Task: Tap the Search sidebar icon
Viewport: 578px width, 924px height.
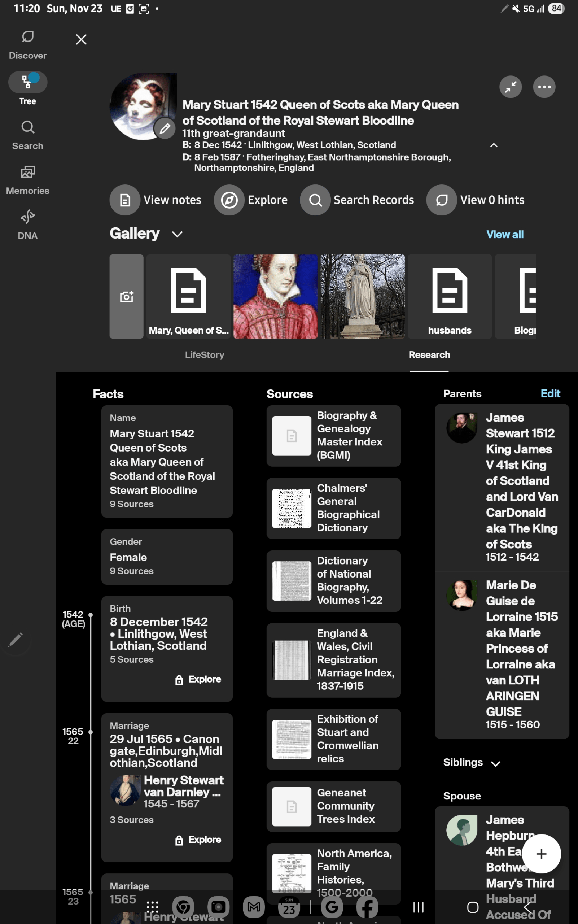Action: [x=27, y=135]
